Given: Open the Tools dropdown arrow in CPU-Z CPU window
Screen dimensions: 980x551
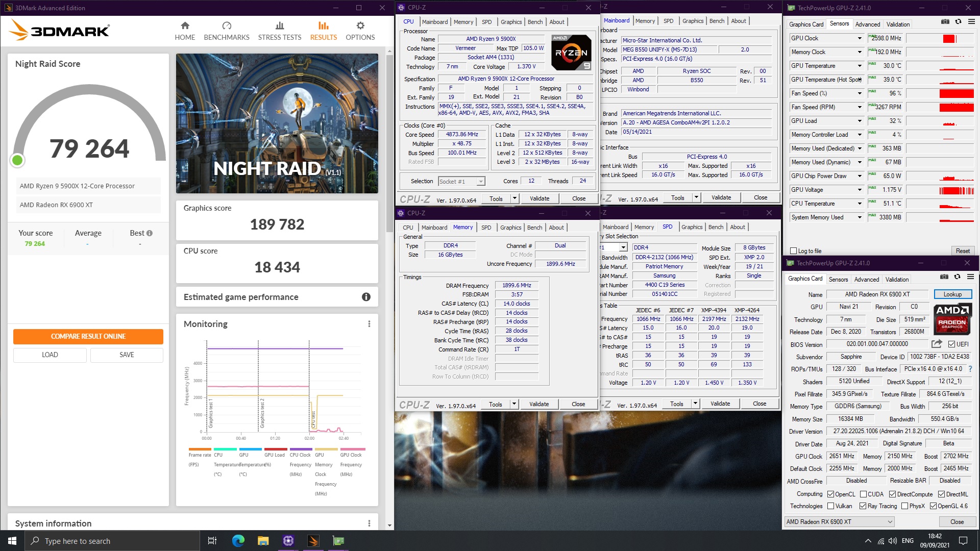Looking at the screenshot, I should click(x=514, y=198).
